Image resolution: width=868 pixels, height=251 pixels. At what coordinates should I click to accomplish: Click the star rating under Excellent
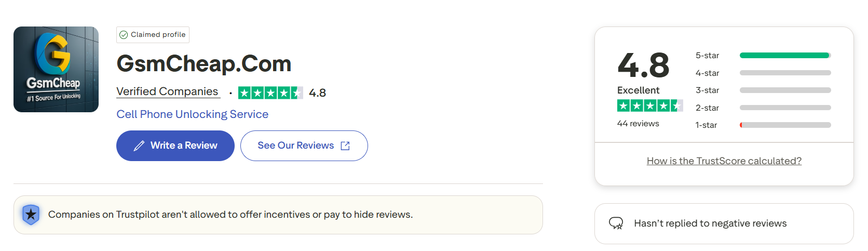(x=649, y=106)
